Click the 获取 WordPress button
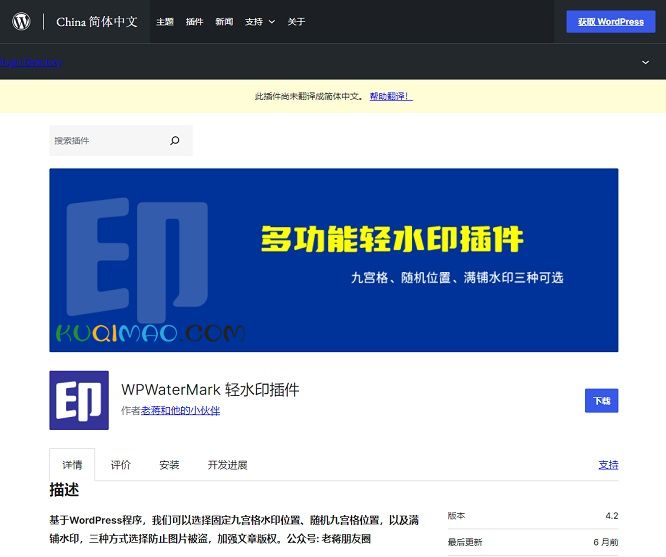This screenshot has width=666, height=557. pyautogui.click(x=611, y=22)
